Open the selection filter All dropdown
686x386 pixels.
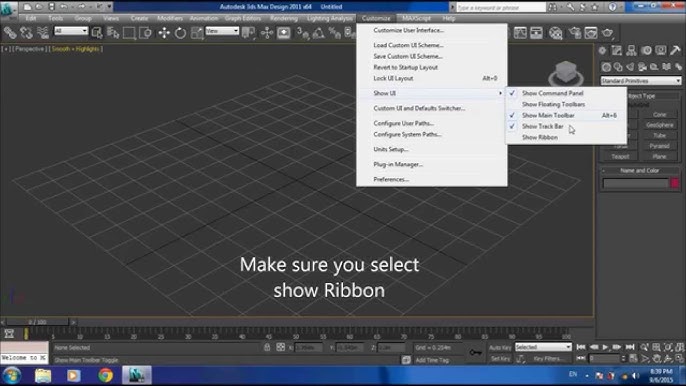[x=71, y=31]
